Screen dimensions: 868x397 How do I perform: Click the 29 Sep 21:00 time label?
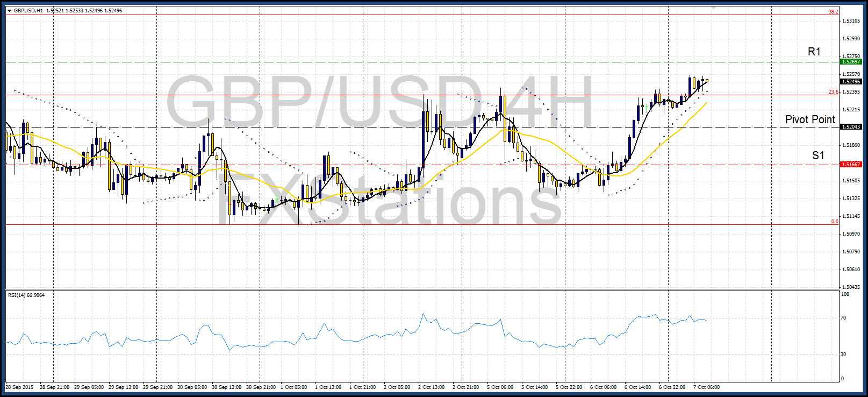point(157,387)
